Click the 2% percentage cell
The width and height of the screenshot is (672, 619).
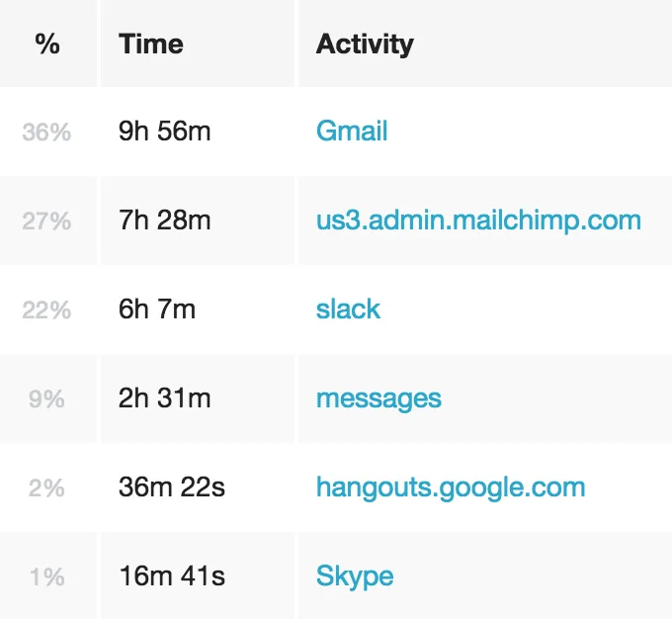point(47,488)
